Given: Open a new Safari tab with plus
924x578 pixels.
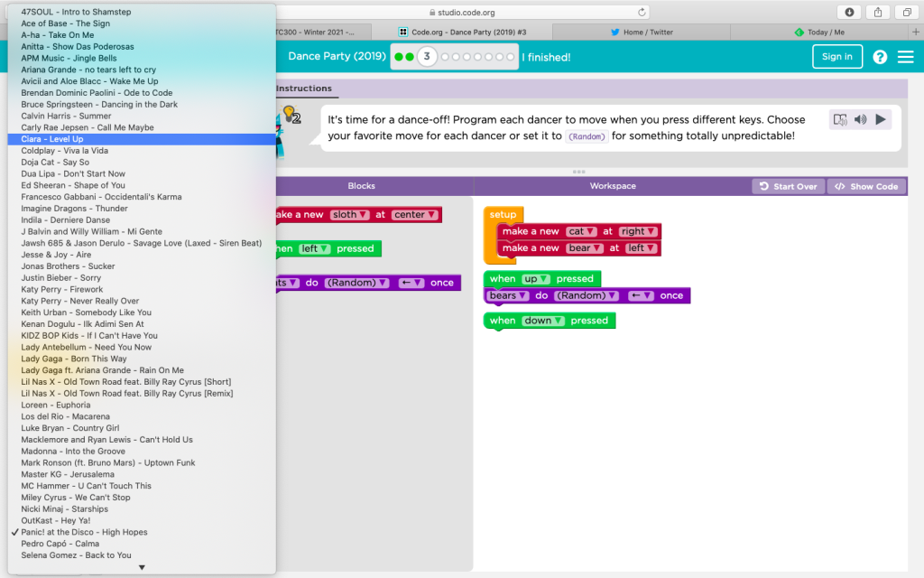Looking at the screenshot, I should 916,32.
